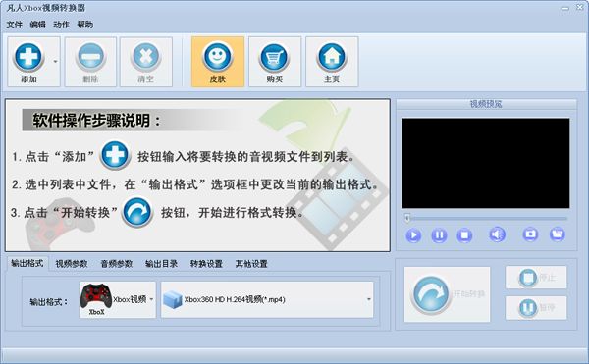
Task: Click the 添加 (Add) plus icon
Action: coord(28,57)
